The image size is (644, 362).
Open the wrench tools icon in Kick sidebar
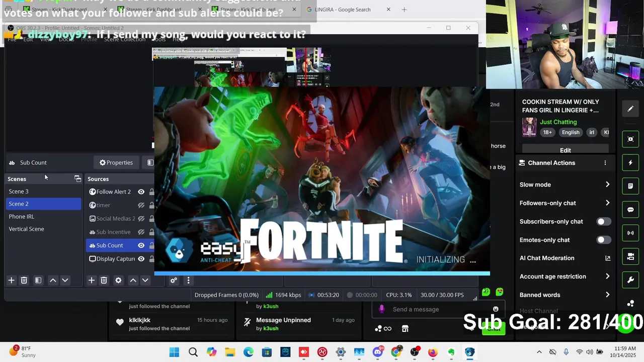[x=630, y=280]
